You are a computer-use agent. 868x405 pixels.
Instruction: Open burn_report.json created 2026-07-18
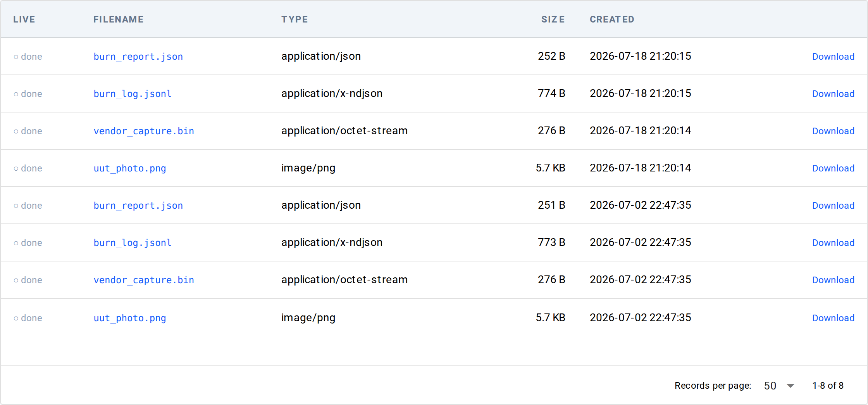click(x=138, y=57)
